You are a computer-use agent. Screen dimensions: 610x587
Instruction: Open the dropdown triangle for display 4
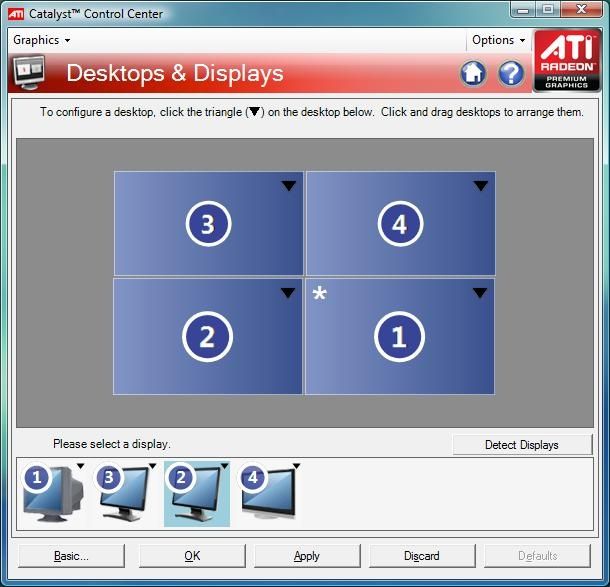(296, 466)
